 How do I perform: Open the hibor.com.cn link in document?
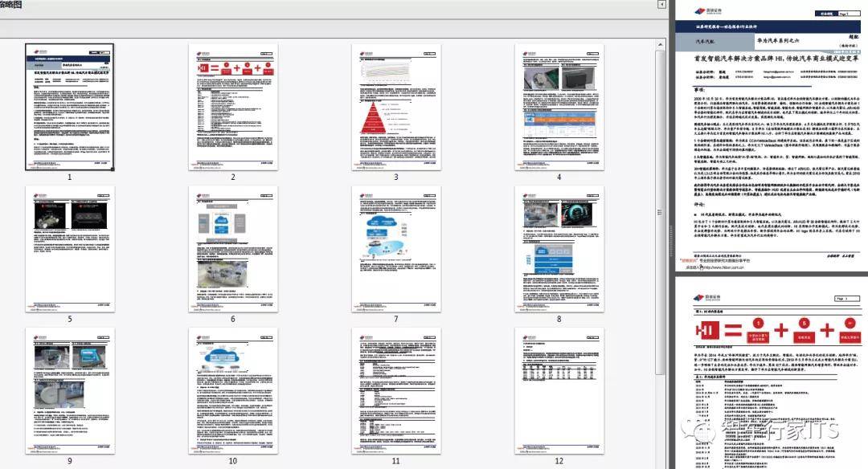[723, 267]
